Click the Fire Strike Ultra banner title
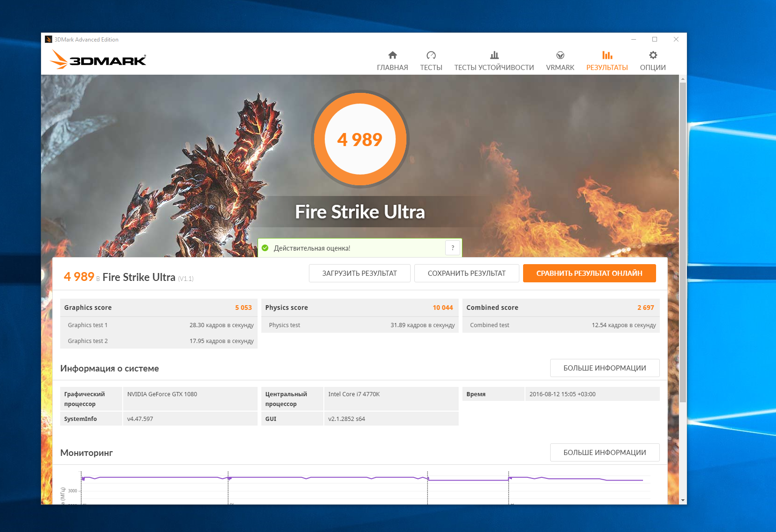The image size is (776, 532). (360, 212)
